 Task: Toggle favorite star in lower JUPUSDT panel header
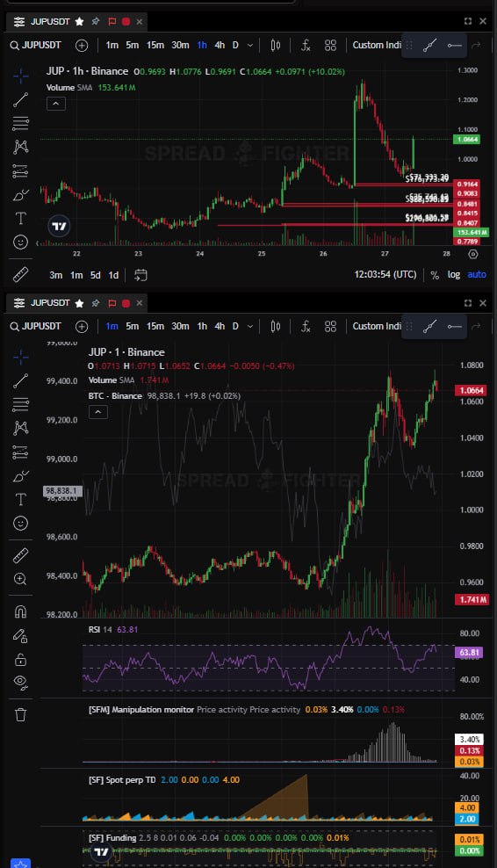[x=79, y=303]
